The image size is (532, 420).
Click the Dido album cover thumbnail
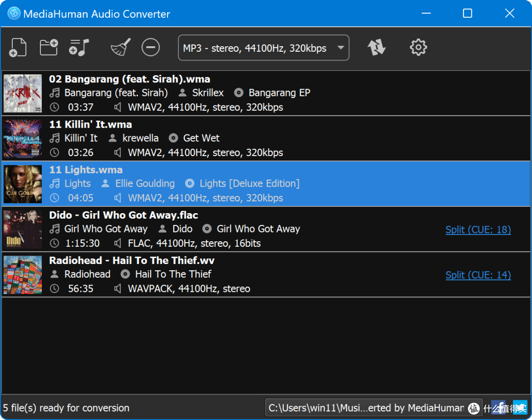point(23,229)
